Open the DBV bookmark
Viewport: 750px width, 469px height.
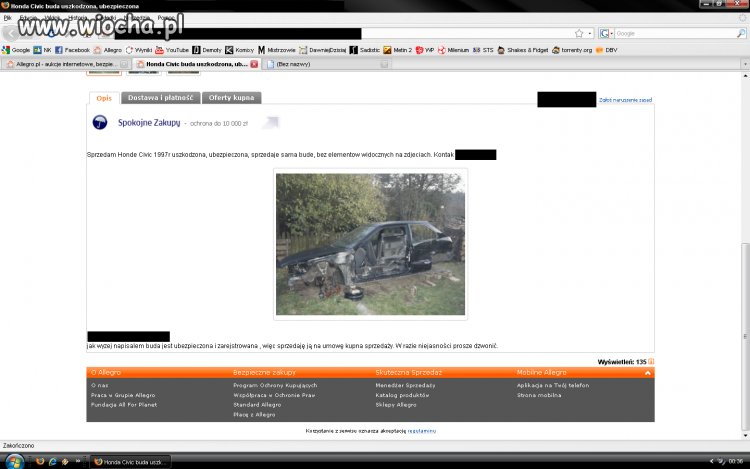pos(606,50)
